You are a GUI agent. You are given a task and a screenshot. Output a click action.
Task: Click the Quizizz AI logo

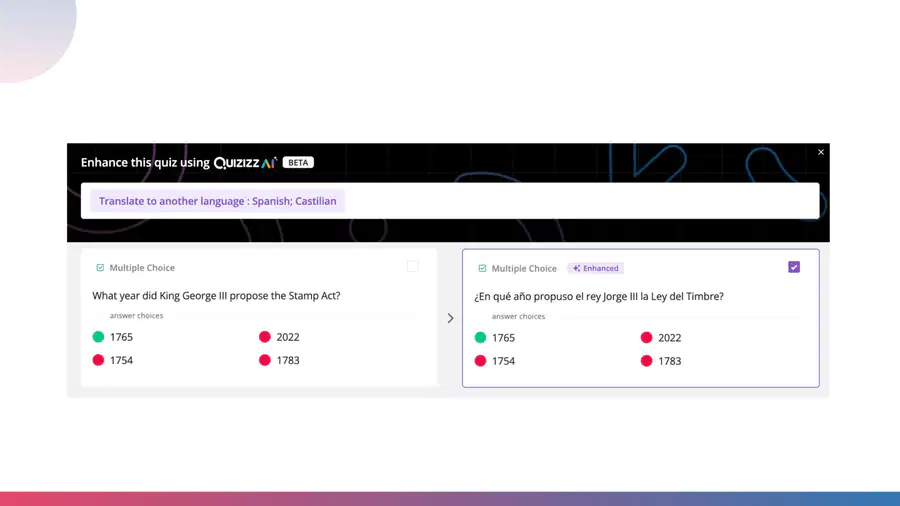245,162
